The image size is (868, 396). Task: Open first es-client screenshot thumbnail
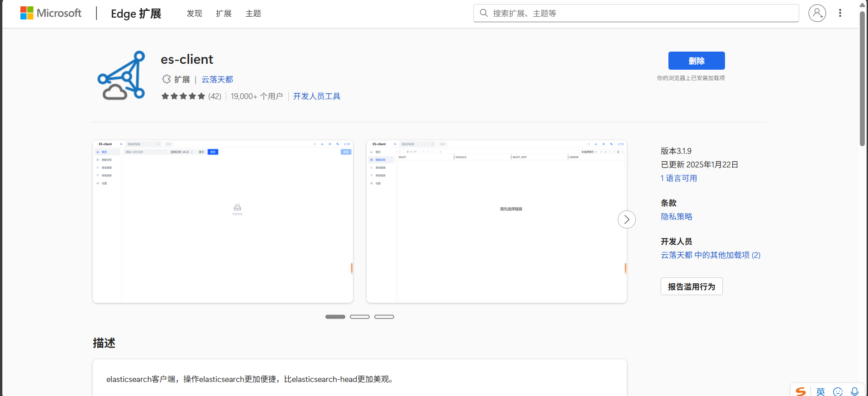tap(223, 221)
